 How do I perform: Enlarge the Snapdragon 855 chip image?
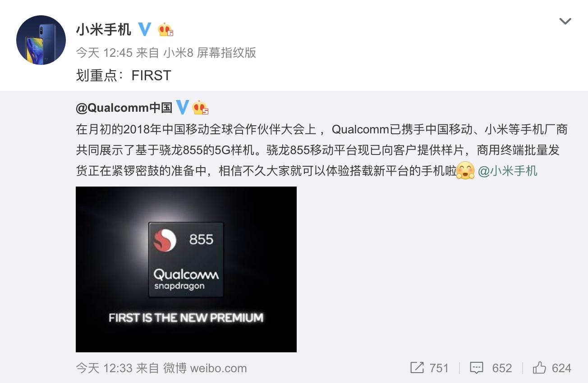(x=186, y=269)
